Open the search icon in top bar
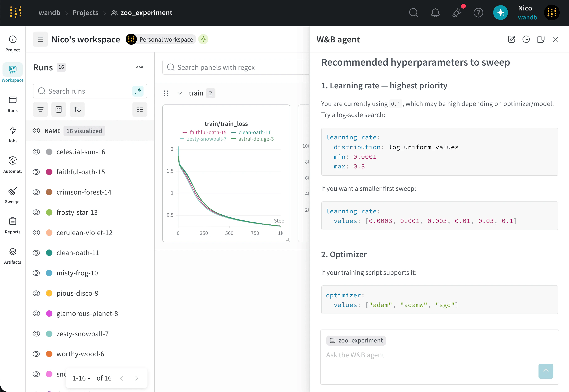The image size is (569, 392). [413, 13]
